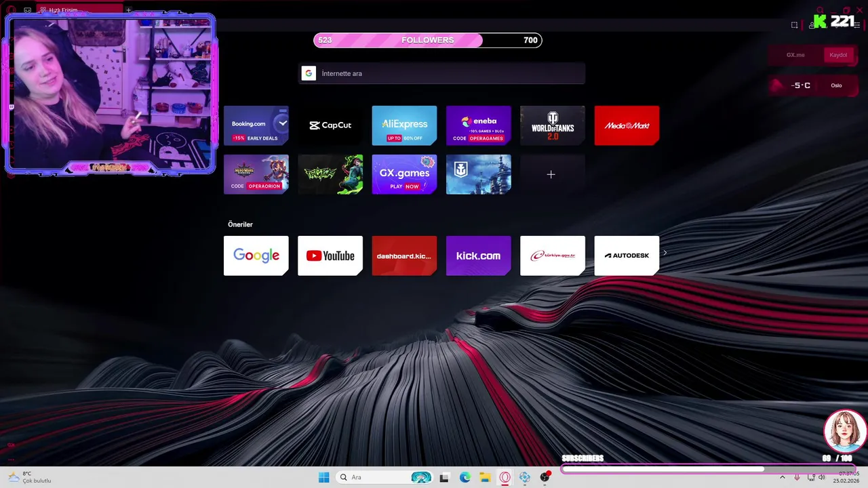Open the profile account icon

pos(812,25)
